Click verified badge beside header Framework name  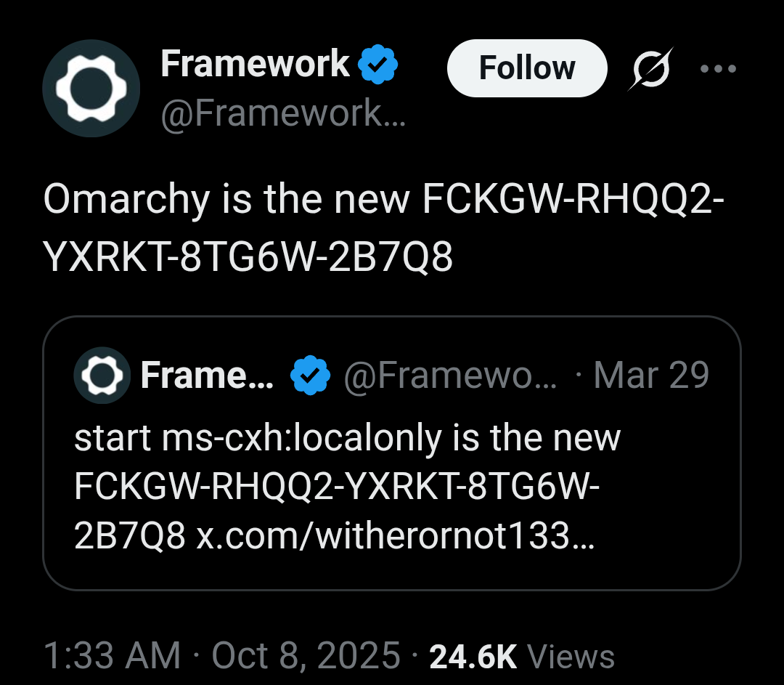(378, 65)
